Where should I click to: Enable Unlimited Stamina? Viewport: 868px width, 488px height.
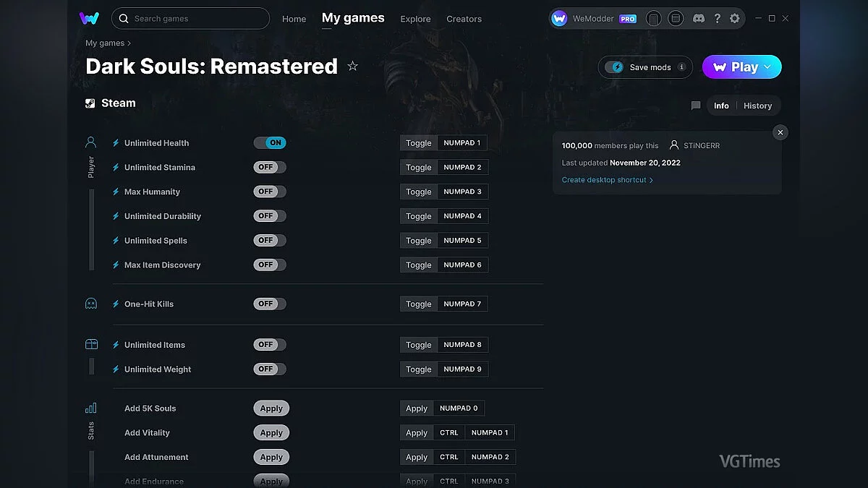(x=269, y=167)
